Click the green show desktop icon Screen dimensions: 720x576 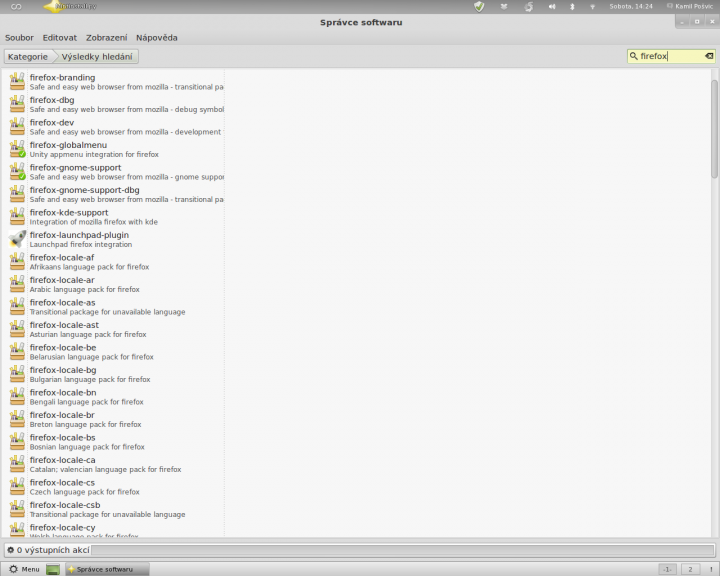(x=53, y=570)
